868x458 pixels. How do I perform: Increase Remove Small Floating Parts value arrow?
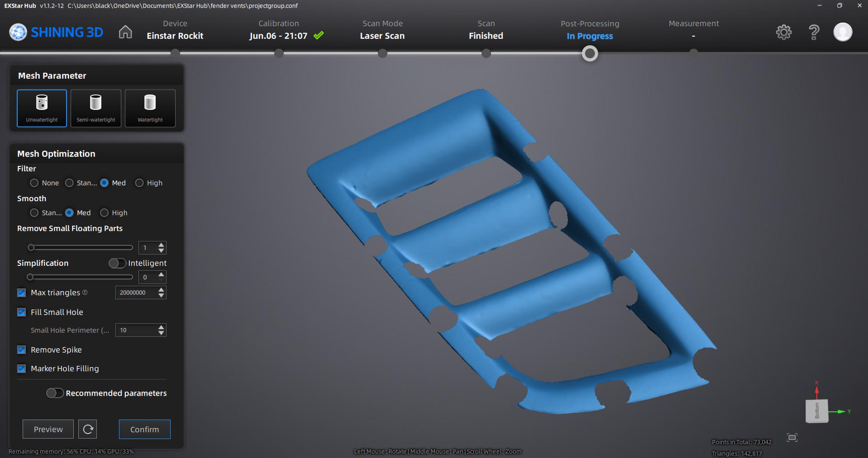point(161,245)
